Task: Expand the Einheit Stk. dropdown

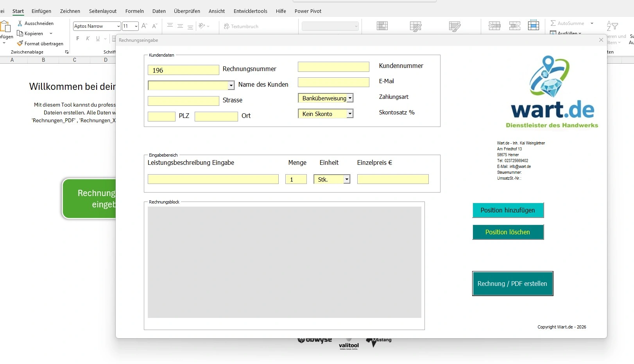Action: click(x=346, y=179)
